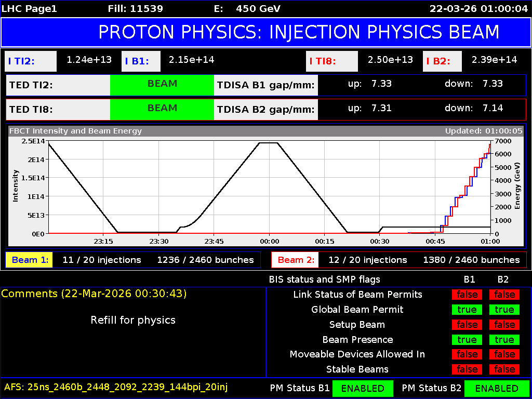Click the Stable Beams false indicator
This screenshot has width=532, height=399.
[467, 369]
